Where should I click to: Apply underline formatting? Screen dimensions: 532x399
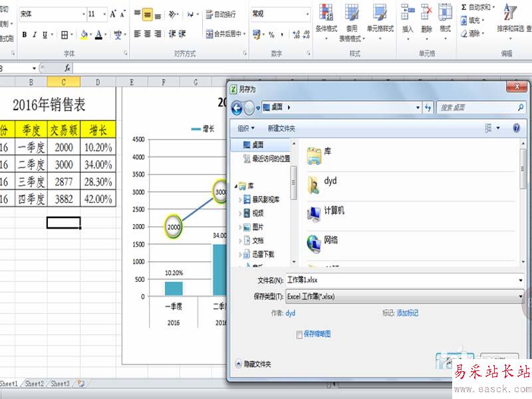45,35
